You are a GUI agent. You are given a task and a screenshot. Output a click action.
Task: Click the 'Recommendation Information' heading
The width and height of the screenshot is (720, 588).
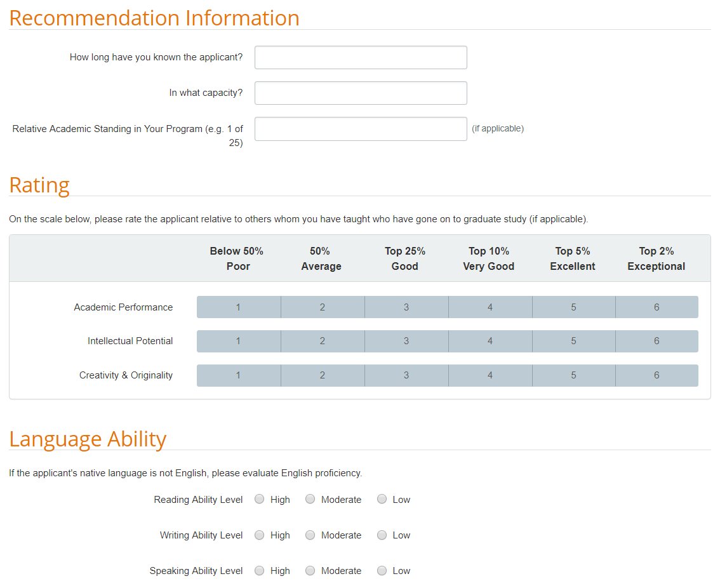[x=154, y=18]
